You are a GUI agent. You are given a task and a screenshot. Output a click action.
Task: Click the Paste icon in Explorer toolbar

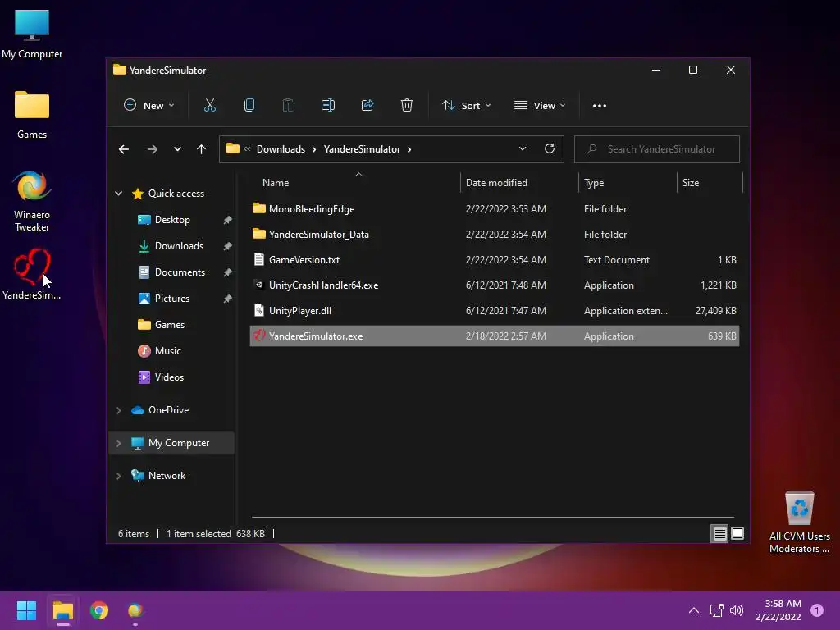(x=288, y=106)
